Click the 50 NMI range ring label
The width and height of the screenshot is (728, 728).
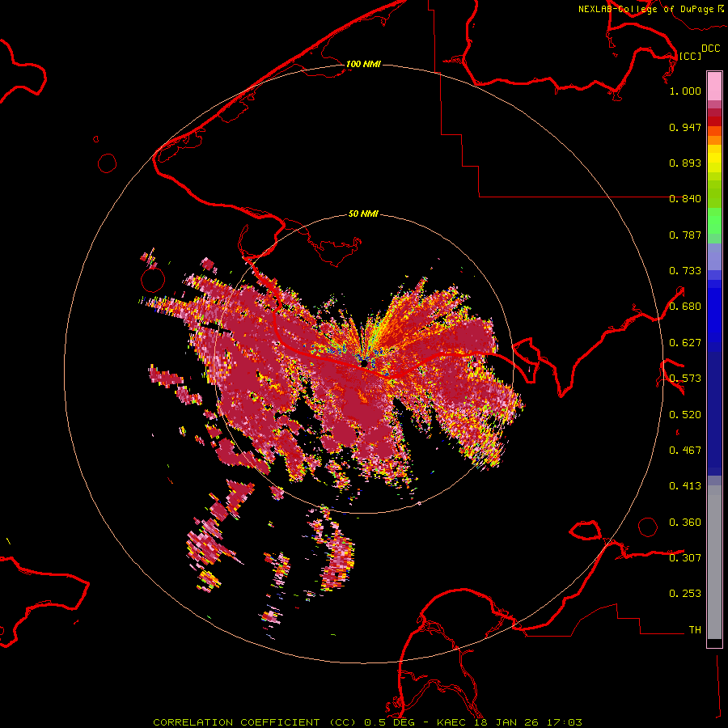pyautogui.click(x=363, y=214)
